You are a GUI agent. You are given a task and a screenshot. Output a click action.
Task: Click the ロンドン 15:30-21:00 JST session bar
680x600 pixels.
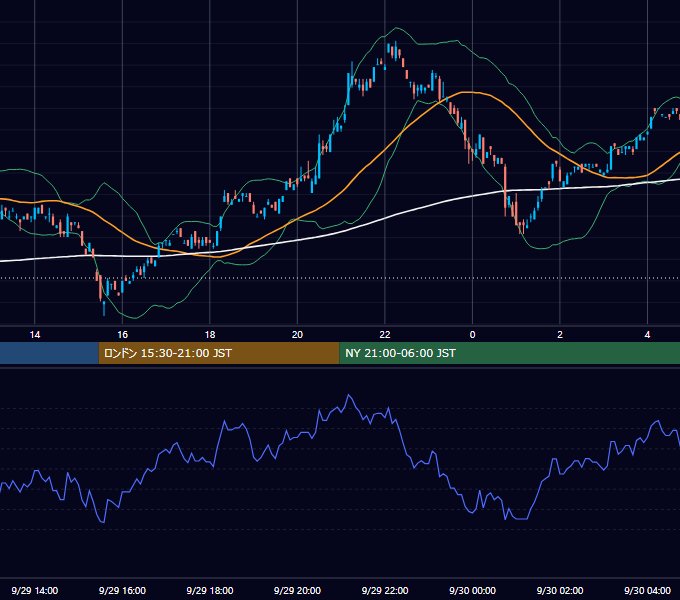(x=219, y=353)
